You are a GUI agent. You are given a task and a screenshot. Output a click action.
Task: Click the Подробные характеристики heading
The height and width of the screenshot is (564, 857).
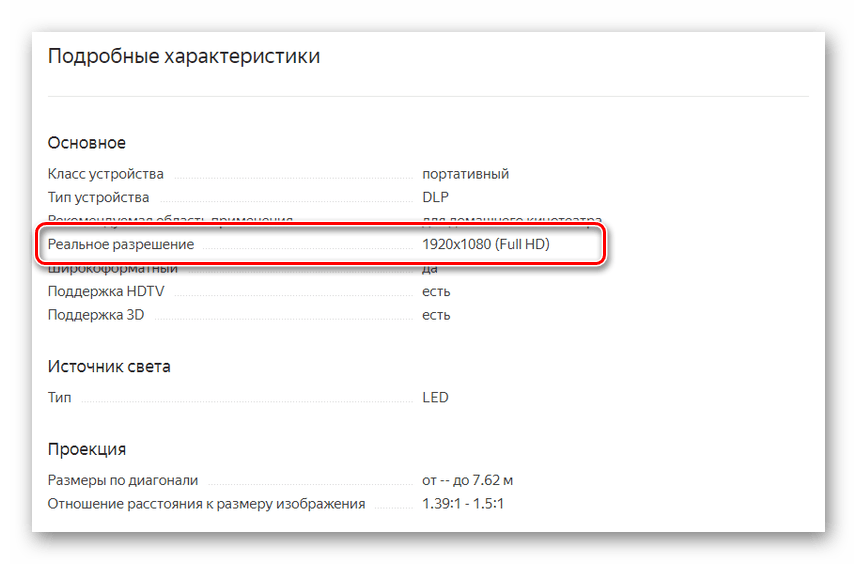pyautogui.click(x=184, y=56)
